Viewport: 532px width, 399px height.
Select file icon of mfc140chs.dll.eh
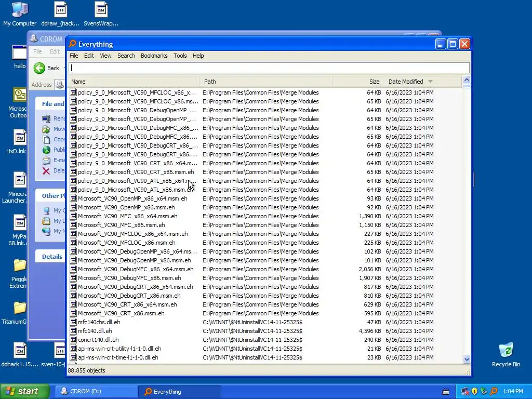(x=73, y=322)
